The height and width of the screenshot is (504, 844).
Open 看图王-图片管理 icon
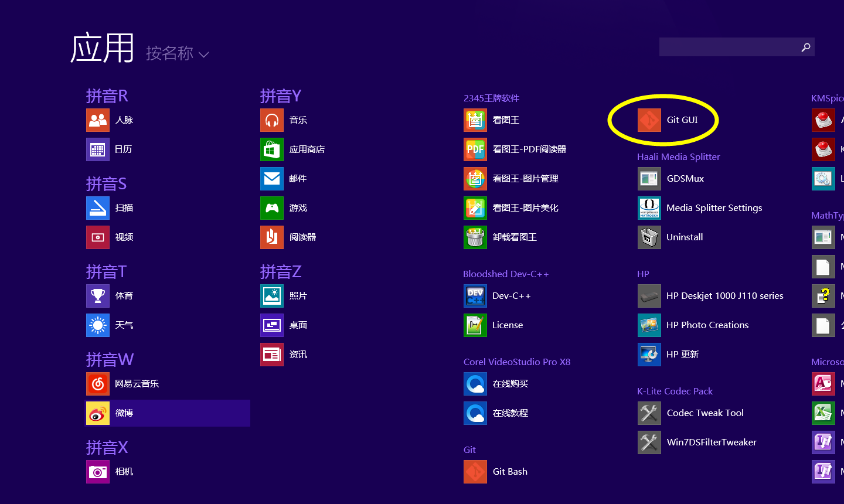click(475, 179)
